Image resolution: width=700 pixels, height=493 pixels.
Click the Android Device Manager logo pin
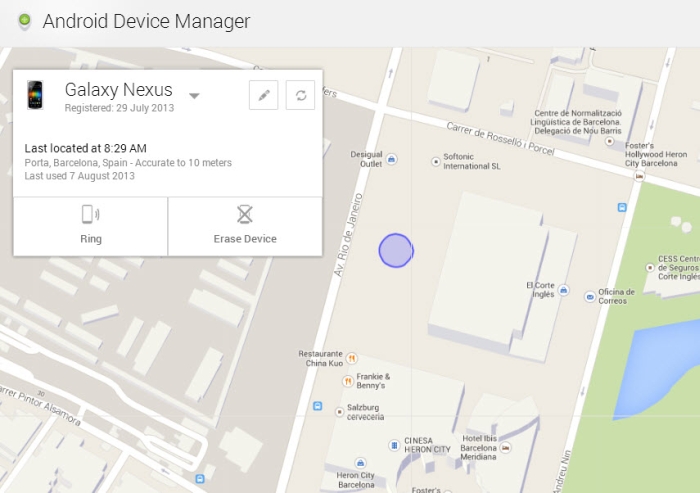(x=25, y=21)
